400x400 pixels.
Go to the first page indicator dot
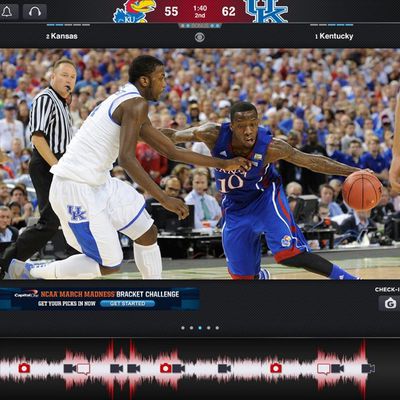pyautogui.click(x=183, y=328)
